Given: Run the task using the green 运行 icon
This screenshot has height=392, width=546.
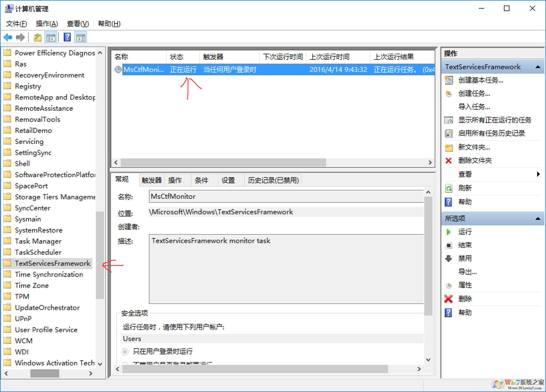Looking at the screenshot, I should tap(449, 232).
